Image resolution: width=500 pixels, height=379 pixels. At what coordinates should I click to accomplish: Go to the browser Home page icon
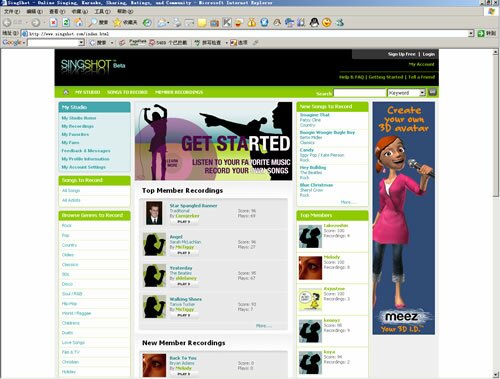tap(79, 23)
